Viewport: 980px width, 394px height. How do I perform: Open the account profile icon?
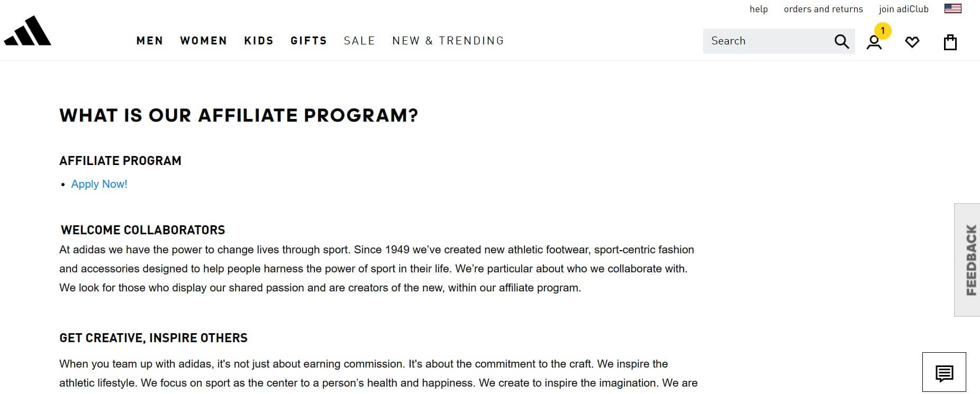(x=874, y=42)
